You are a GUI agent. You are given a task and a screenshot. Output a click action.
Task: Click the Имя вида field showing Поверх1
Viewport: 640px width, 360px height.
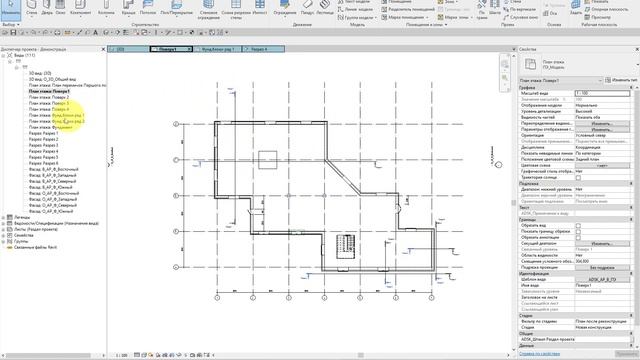pos(602,285)
